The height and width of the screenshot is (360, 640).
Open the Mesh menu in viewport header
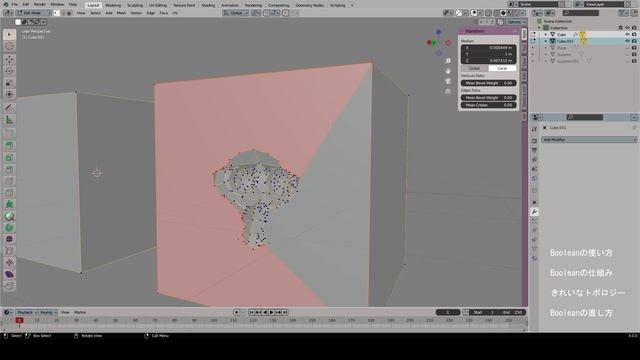pyautogui.click(x=121, y=13)
